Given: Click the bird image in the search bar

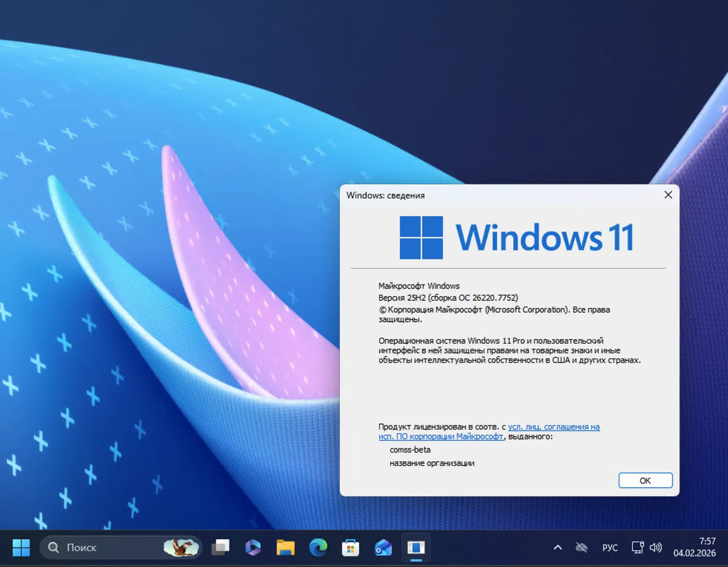Looking at the screenshot, I should click(x=181, y=547).
